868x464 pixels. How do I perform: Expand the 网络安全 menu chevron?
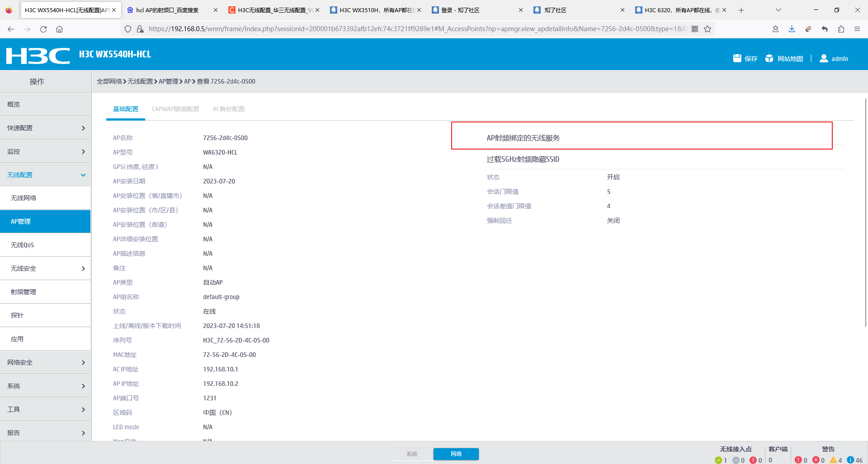coord(83,362)
